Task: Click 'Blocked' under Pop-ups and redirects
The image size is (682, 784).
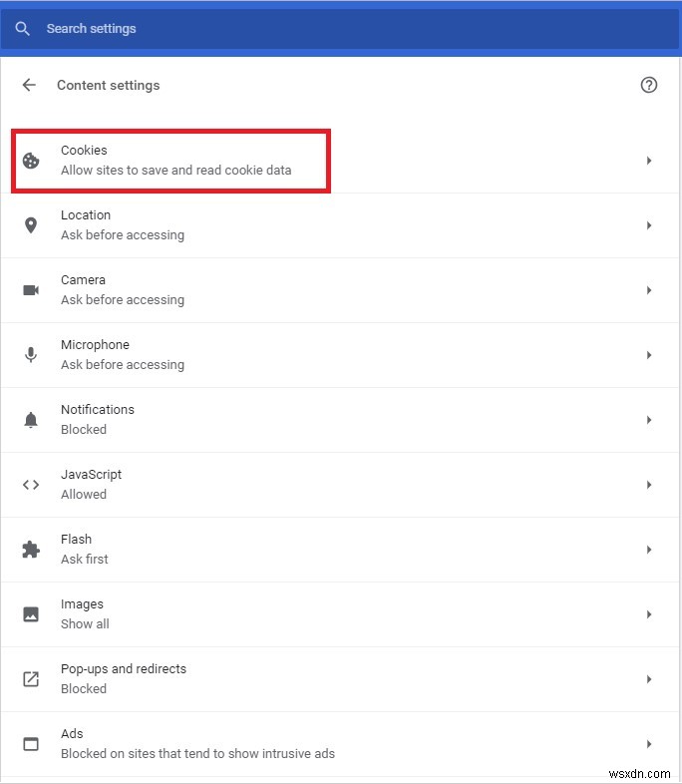Action: [x=84, y=688]
